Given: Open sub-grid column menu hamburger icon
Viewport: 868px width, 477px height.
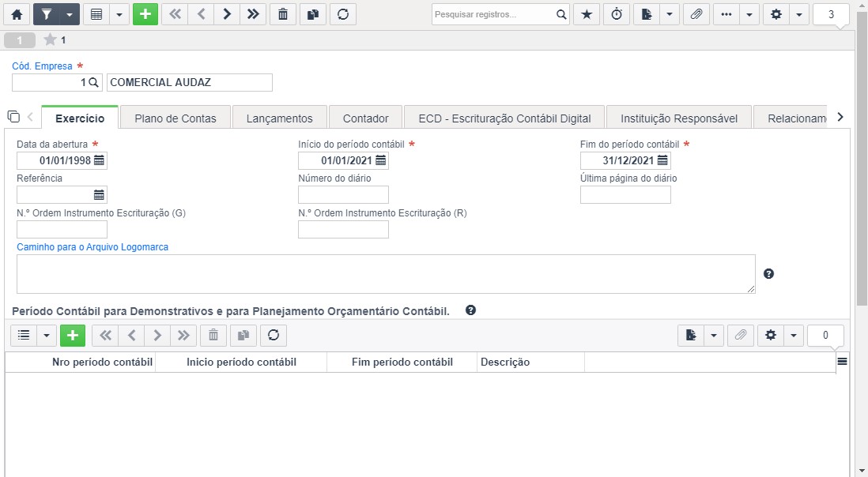Looking at the screenshot, I should coord(842,362).
